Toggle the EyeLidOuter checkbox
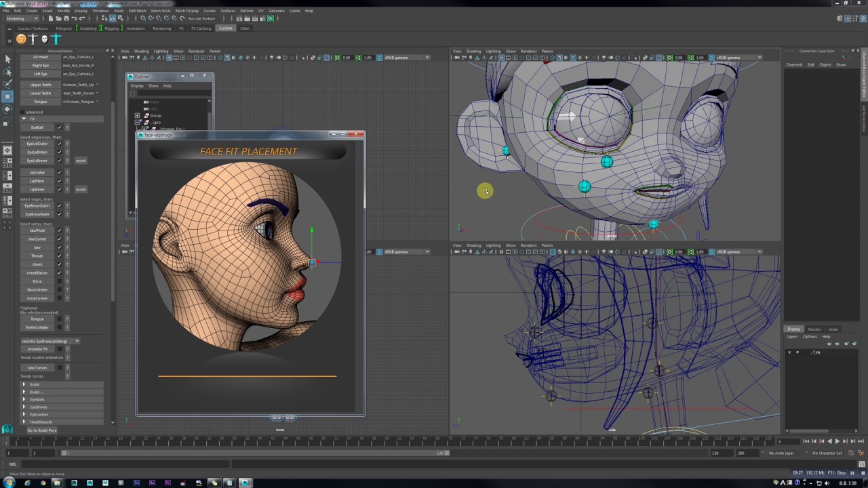868x488 pixels. (59, 144)
